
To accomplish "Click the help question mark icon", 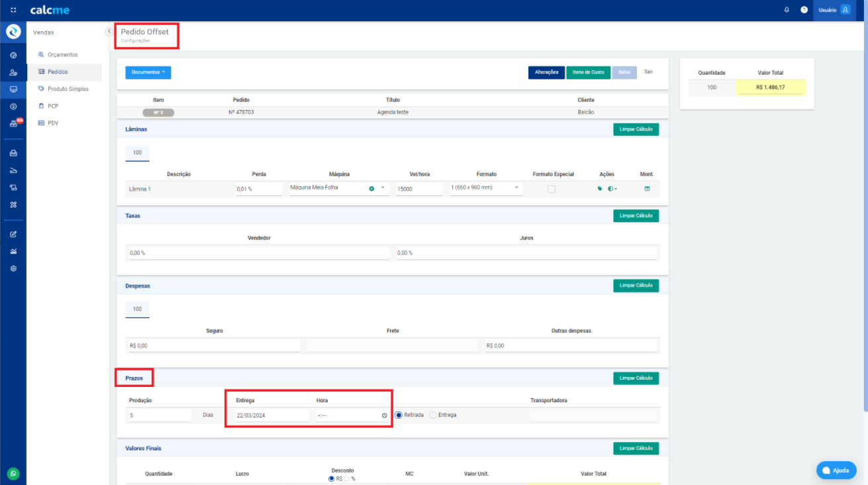I will [804, 10].
